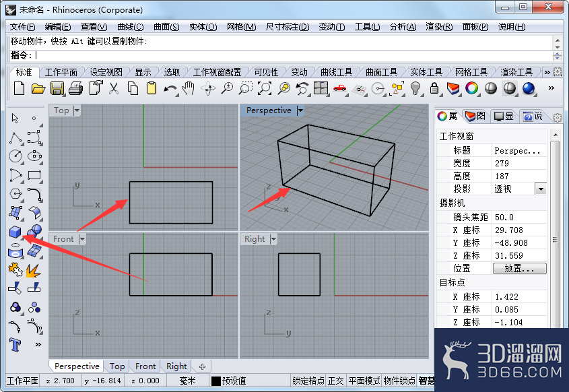Open the 实体(O) menu

pyautogui.click(x=203, y=27)
